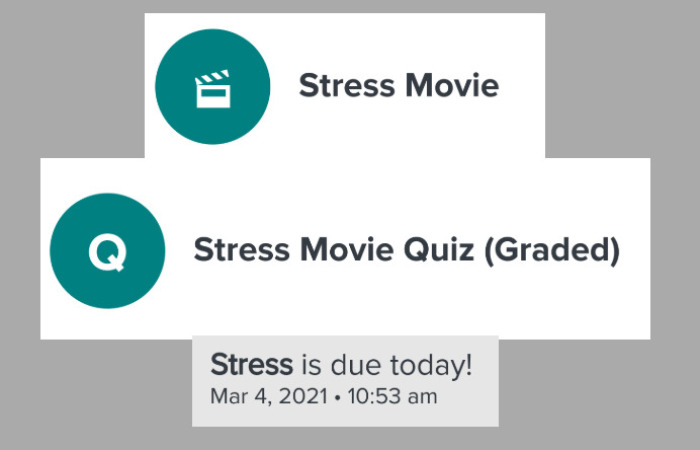Click white space below the Stress Movie Quiz title
Viewport: 700px width, 450px height.
click(x=400, y=310)
